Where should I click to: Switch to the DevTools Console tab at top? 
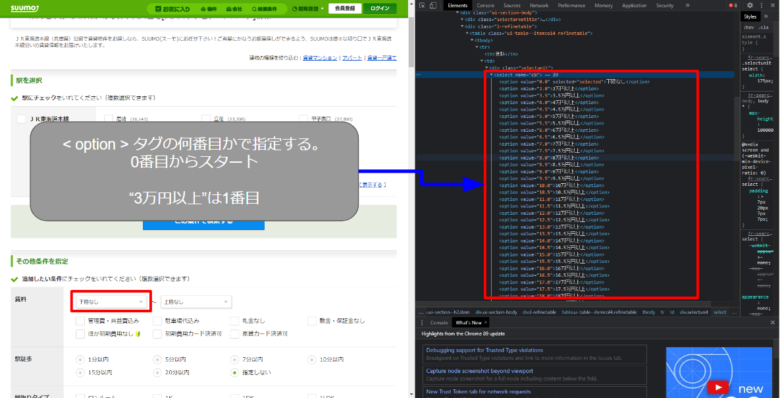pyautogui.click(x=486, y=5)
